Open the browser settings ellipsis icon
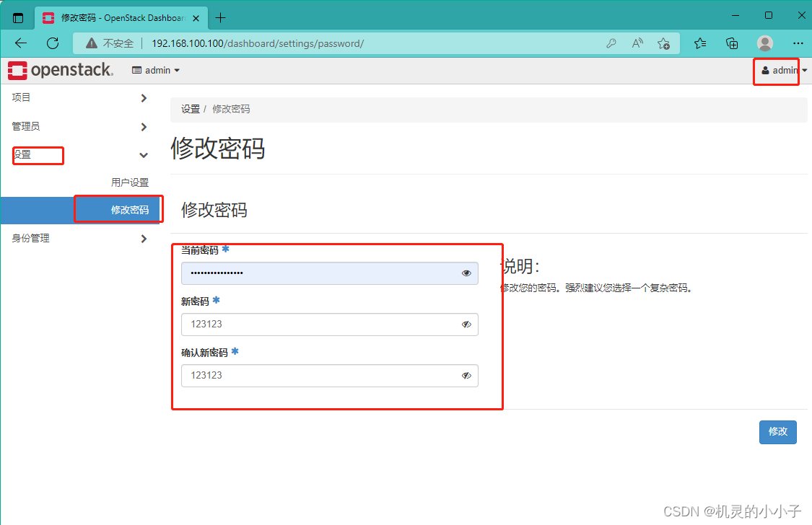 [x=798, y=43]
